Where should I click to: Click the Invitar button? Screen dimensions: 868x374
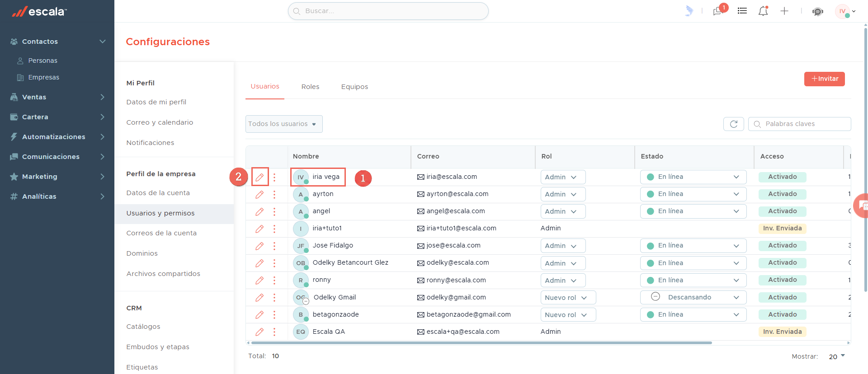[x=825, y=79]
